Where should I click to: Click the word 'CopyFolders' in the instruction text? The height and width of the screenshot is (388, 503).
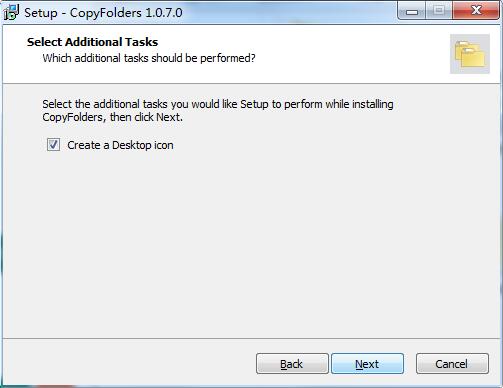click(72, 117)
